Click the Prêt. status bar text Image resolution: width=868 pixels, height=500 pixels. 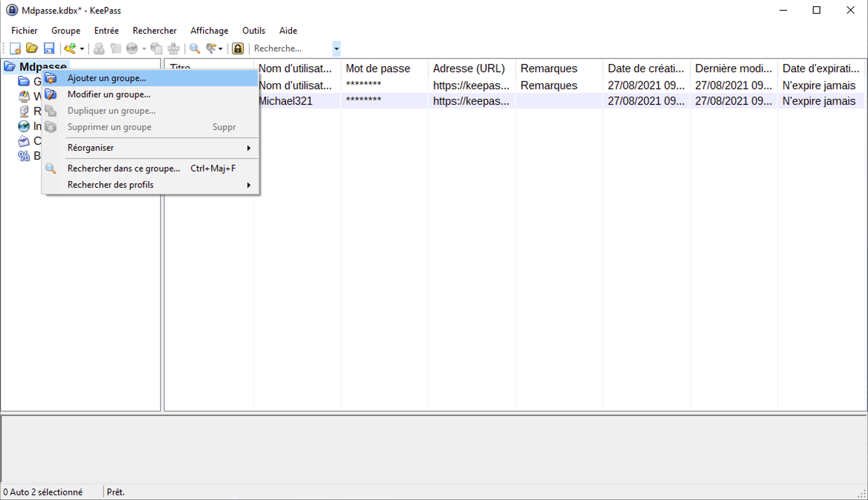tap(116, 492)
